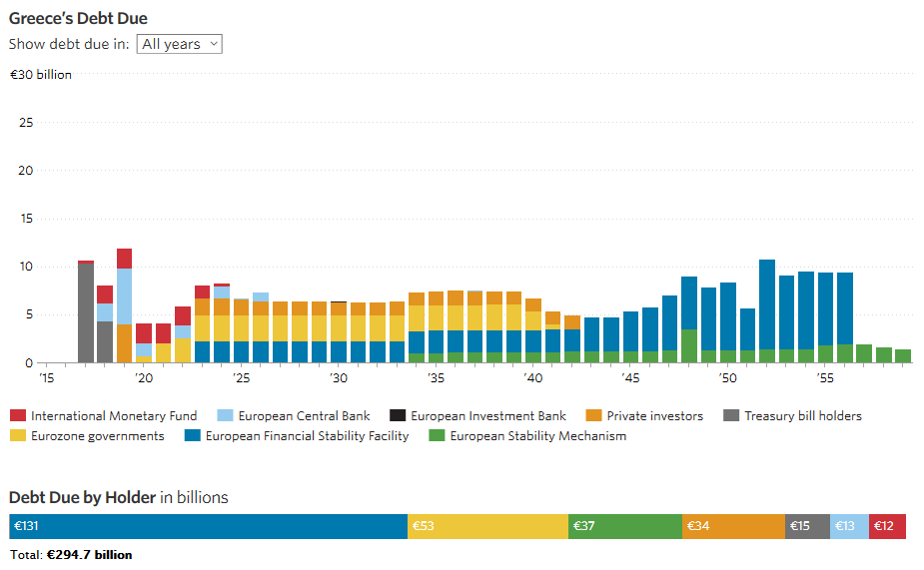
Task: Select the €37 green segment in holder bar
Action: click(x=625, y=526)
